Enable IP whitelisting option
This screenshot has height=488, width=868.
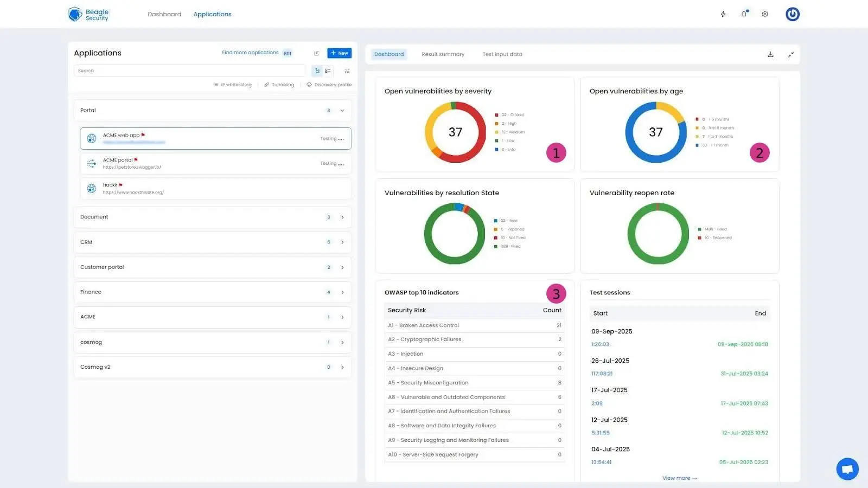tap(232, 85)
